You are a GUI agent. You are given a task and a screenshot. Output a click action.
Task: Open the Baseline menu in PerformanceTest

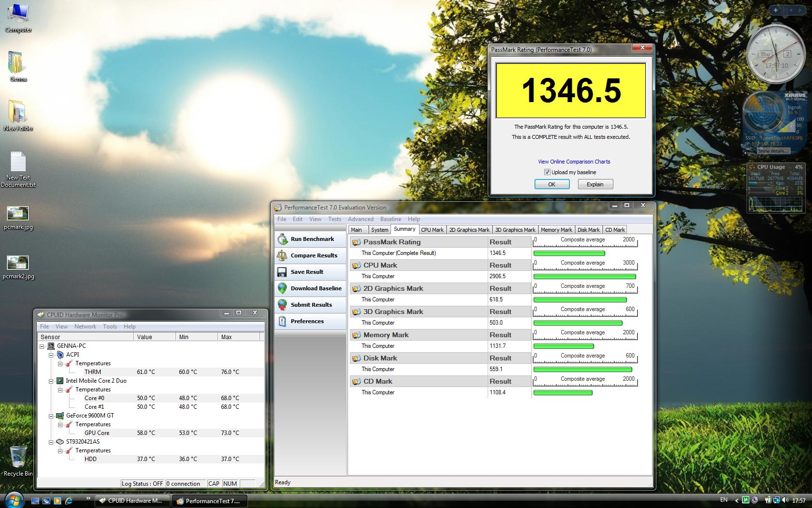tap(391, 219)
